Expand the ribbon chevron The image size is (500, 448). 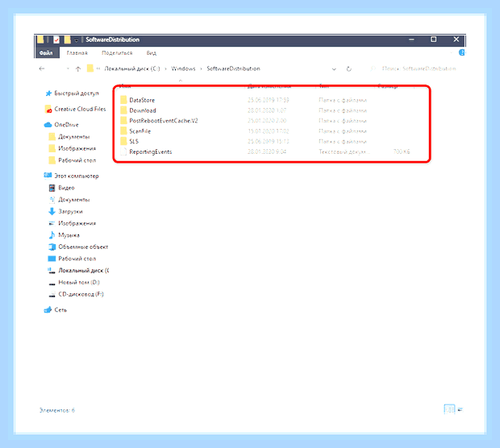[452, 53]
